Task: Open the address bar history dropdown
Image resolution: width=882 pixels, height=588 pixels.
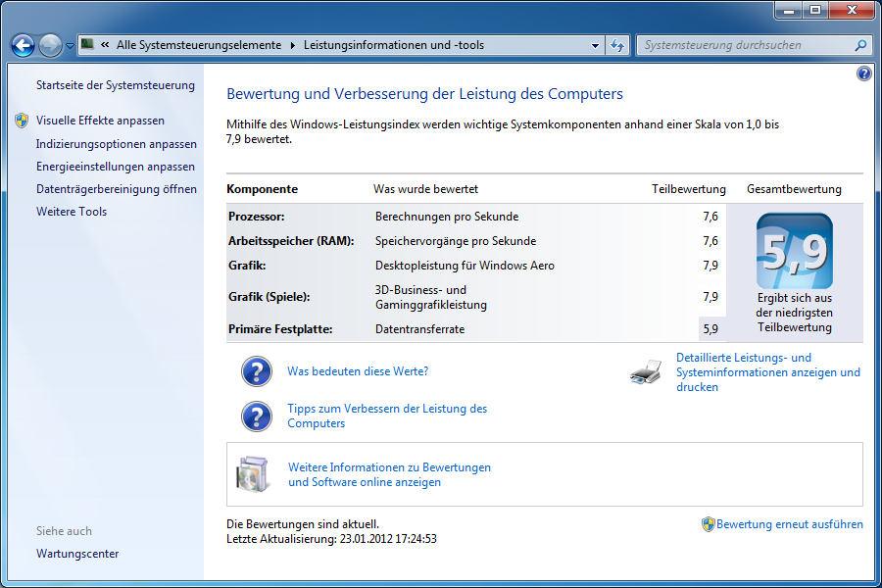Action: 595,46
